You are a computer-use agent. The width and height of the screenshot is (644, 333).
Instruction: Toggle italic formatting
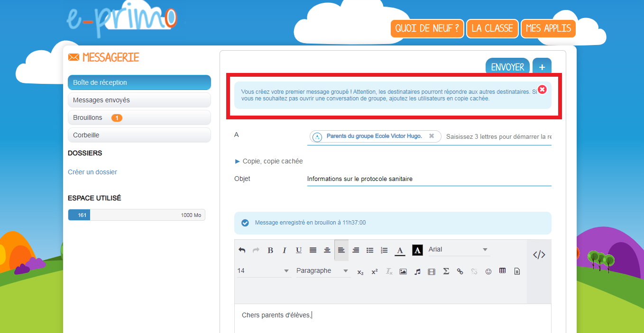[x=285, y=250]
